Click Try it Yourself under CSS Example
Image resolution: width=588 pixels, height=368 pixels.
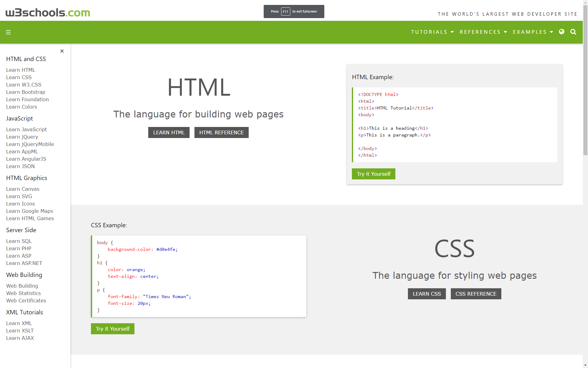tap(113, 329)
